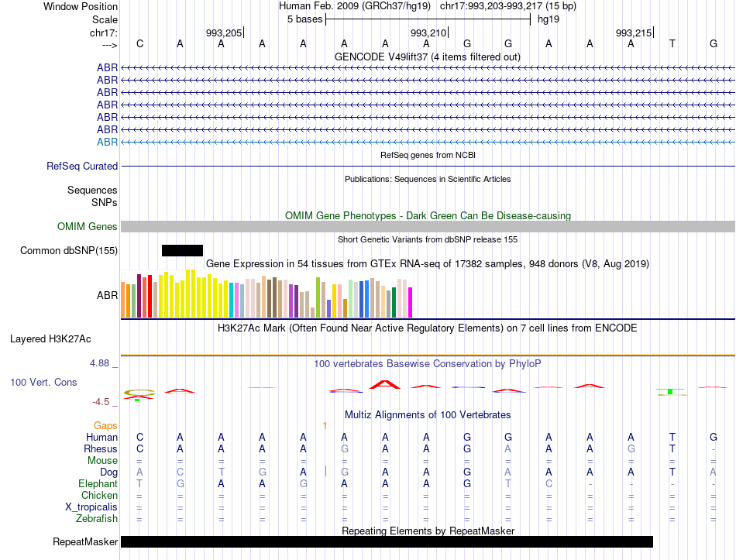736x560 pixels.
Task: Click the Window Position label
Action: pyautogui.click(x=81, y=6)
